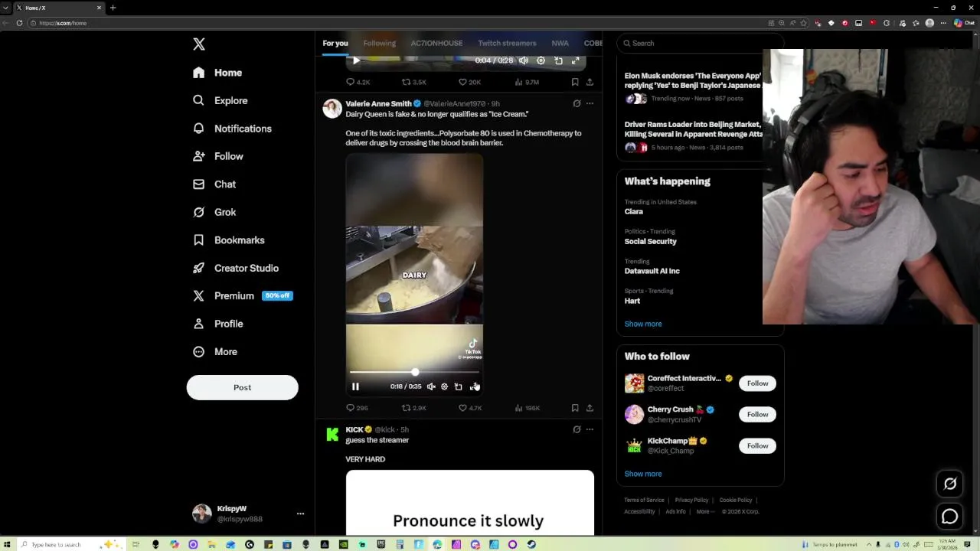Pop out Dairy Queen video to miniplayer
This screenshot has height=551, width=980.
point(458,386)
